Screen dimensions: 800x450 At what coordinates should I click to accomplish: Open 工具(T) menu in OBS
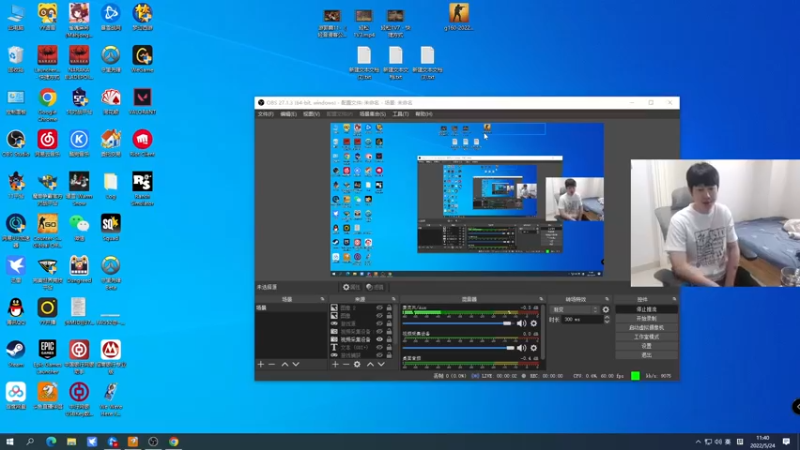401,114
